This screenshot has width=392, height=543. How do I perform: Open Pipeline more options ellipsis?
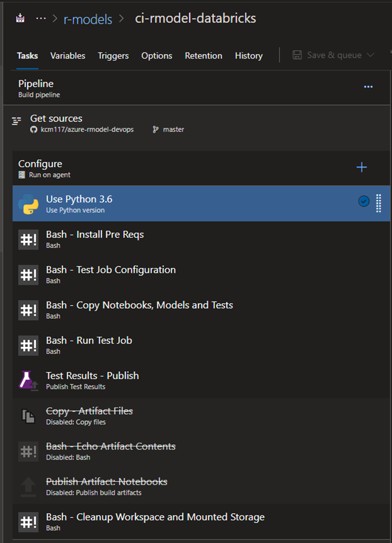[368, 87]
